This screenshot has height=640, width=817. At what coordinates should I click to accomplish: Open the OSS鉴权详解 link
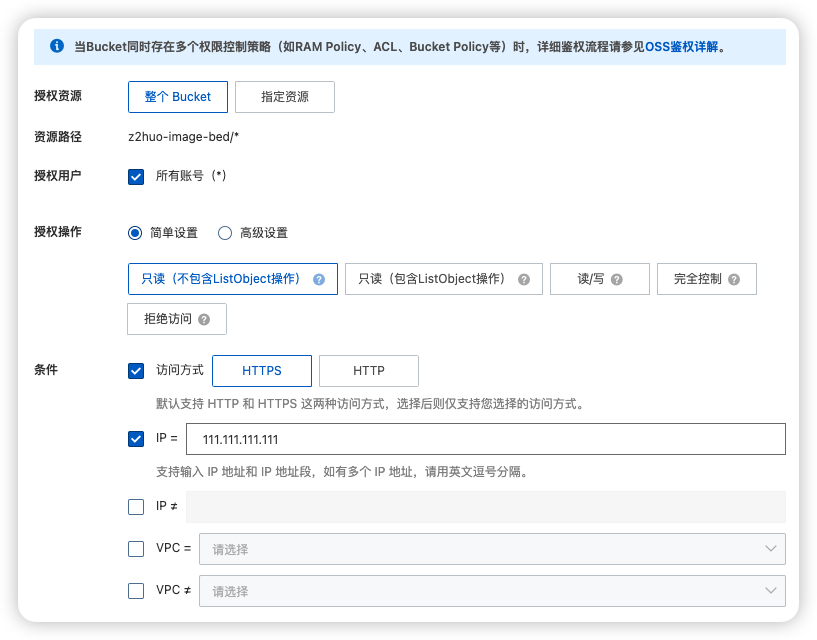pos(681,47)
